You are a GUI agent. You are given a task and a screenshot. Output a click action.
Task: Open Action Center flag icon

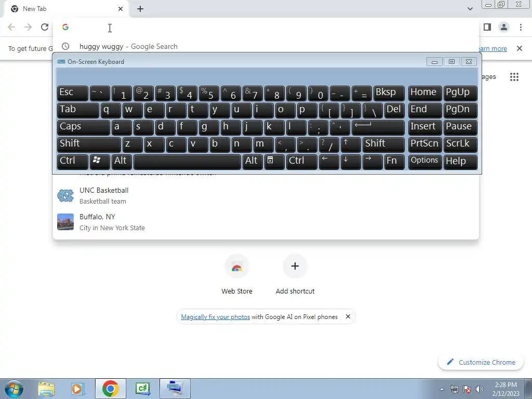(467, 389)
